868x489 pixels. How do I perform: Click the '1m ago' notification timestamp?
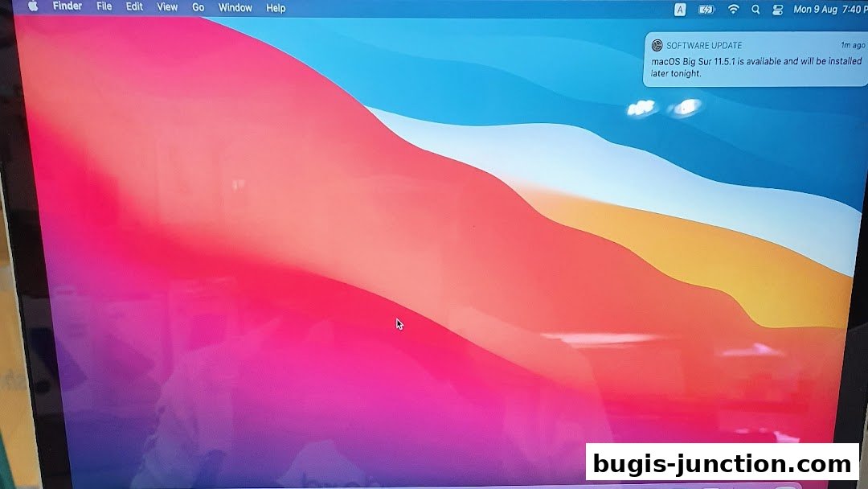[x=853, y=45]
